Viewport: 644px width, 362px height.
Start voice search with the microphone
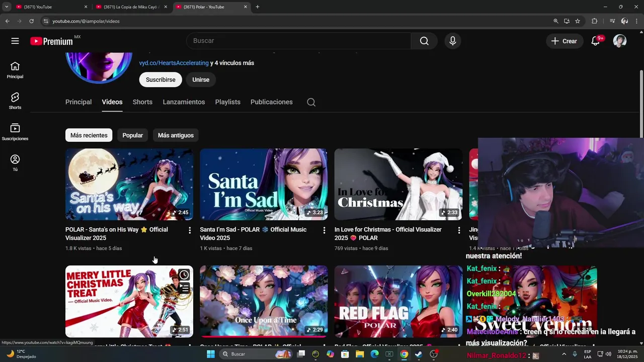453,41
